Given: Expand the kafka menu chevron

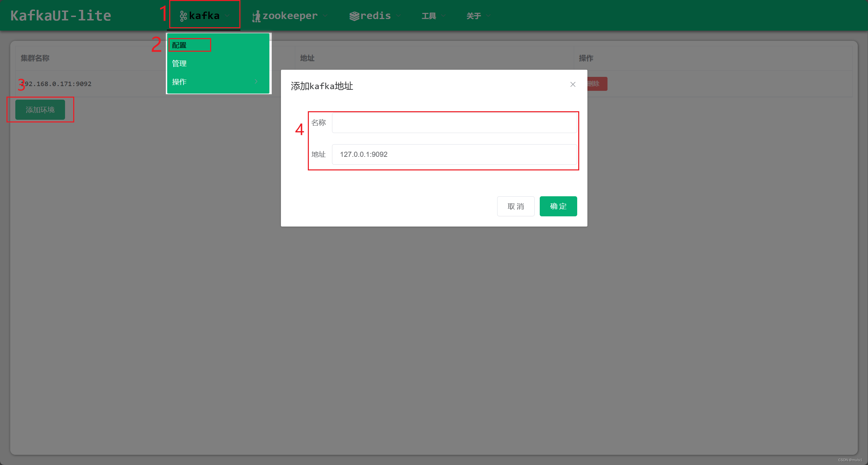Looking at the screenshot, I should point(227,16).
